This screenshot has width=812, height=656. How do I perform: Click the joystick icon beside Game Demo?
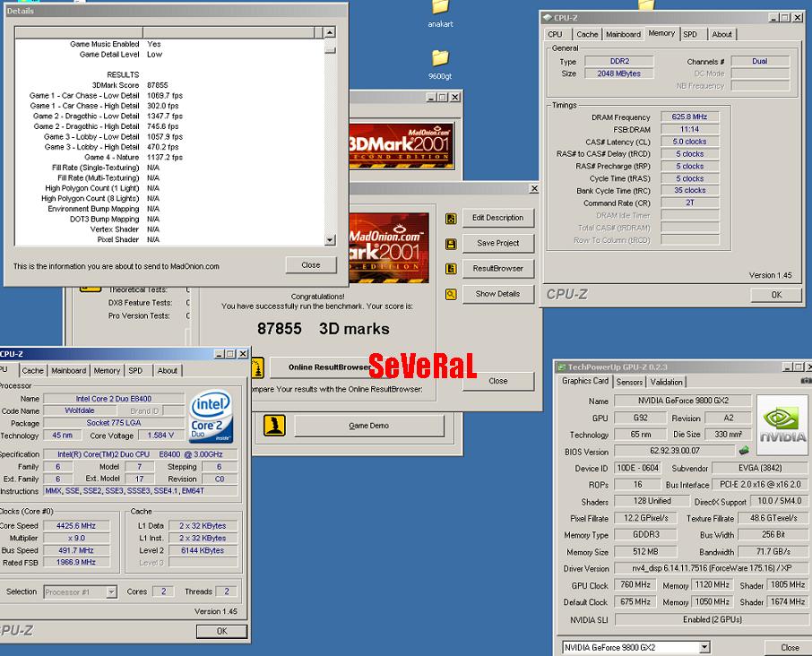click(x=274, y=425)
